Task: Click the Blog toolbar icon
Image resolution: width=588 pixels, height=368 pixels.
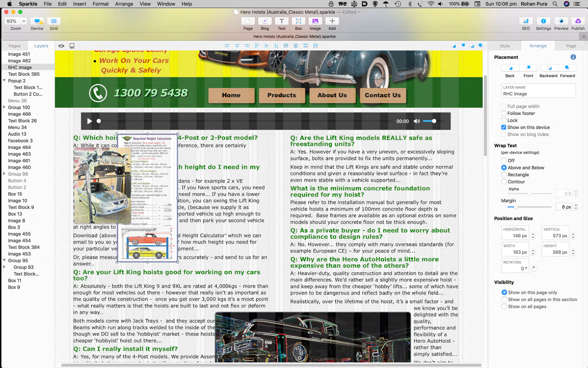Action: tap(265, 21)
